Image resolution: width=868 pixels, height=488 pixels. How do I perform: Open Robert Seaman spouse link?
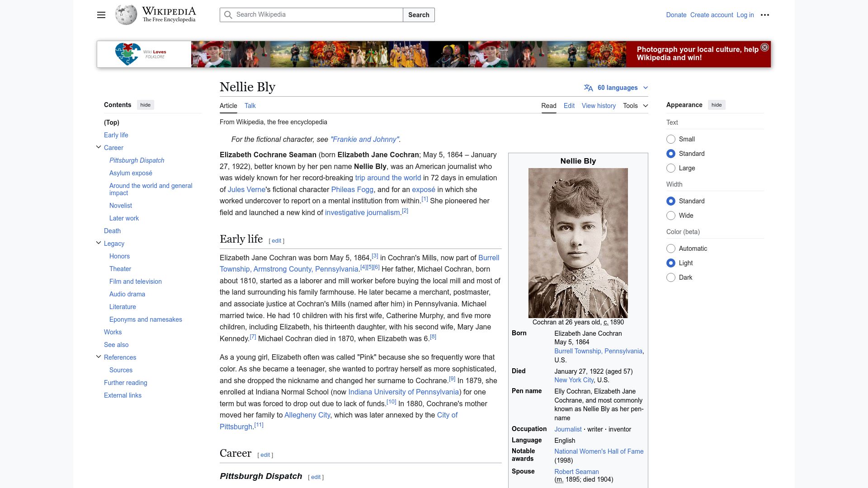[577, 472]
